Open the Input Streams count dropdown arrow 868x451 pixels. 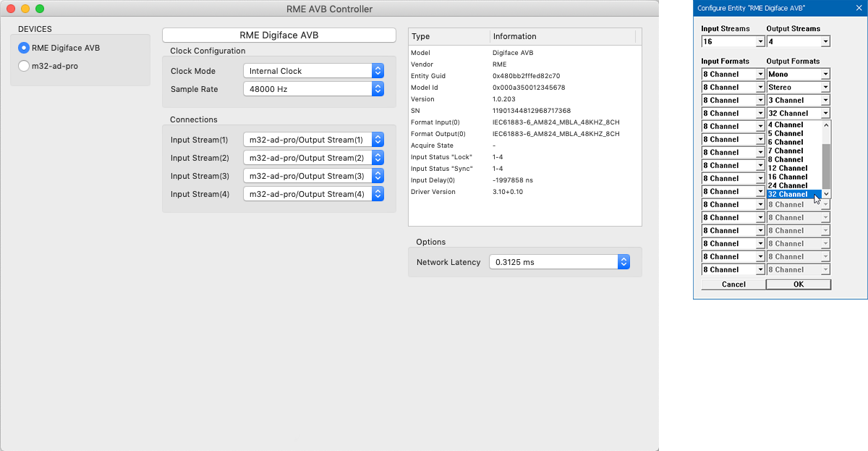(x=760, y=41)
